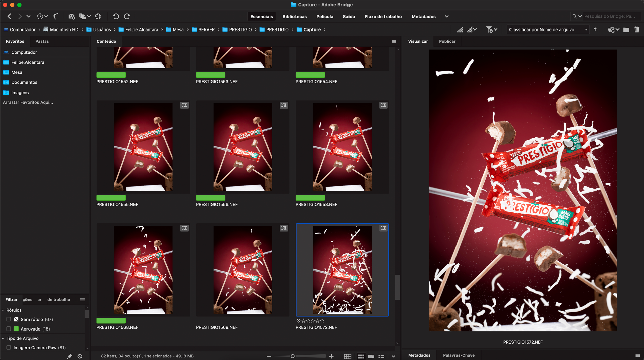
Task: Check the Sem rótulo filter
Action: pyautogui.click(x=9, y=319)
